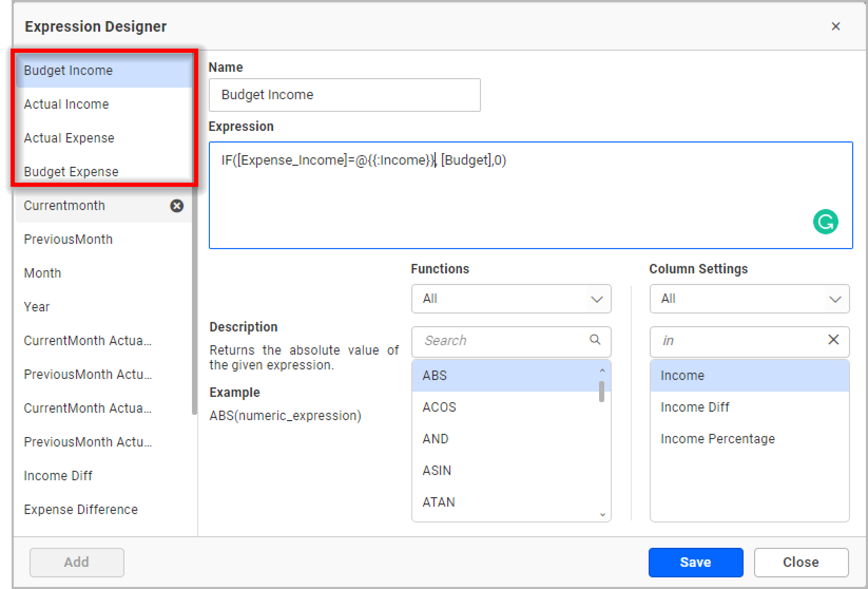Clear the 'in' filter in Column Settings
Viewport: 868px width, 589px height.
[x=833, y=341]
